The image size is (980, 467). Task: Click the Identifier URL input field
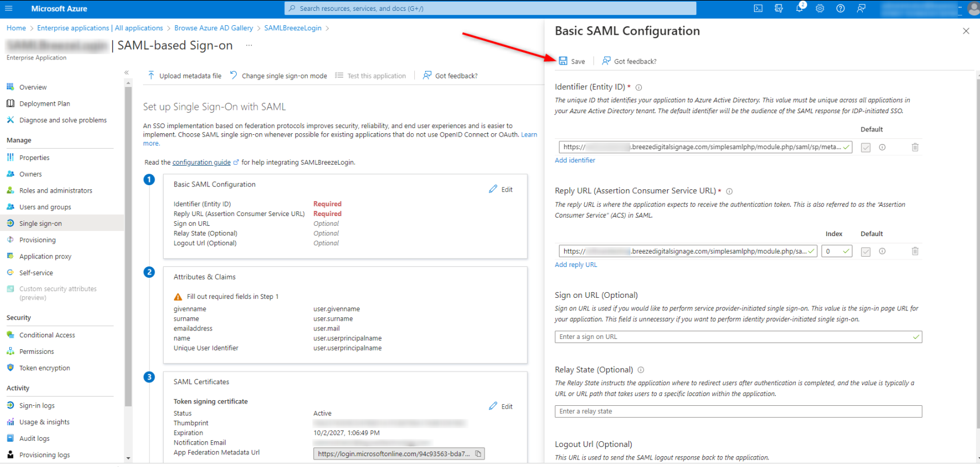pyautogui.click(x=705, y=147)
